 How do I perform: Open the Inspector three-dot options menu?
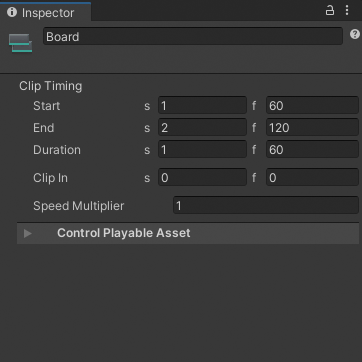pos(347,10)
